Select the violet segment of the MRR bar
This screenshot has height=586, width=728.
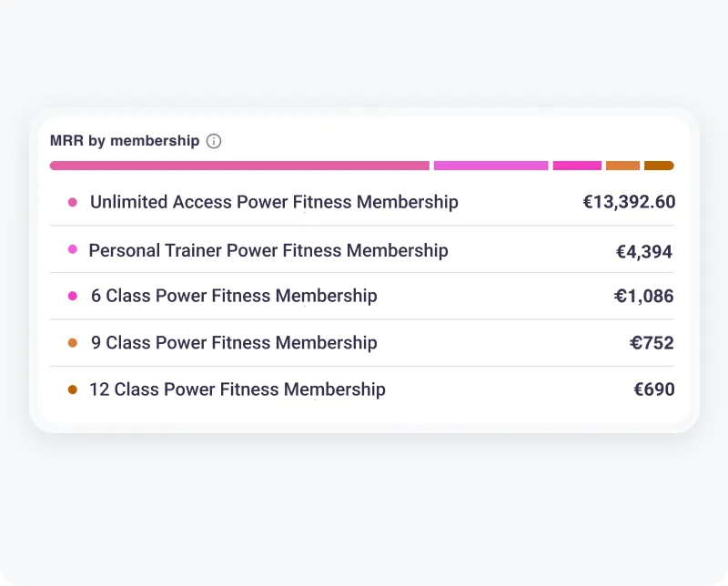[490, 166]
